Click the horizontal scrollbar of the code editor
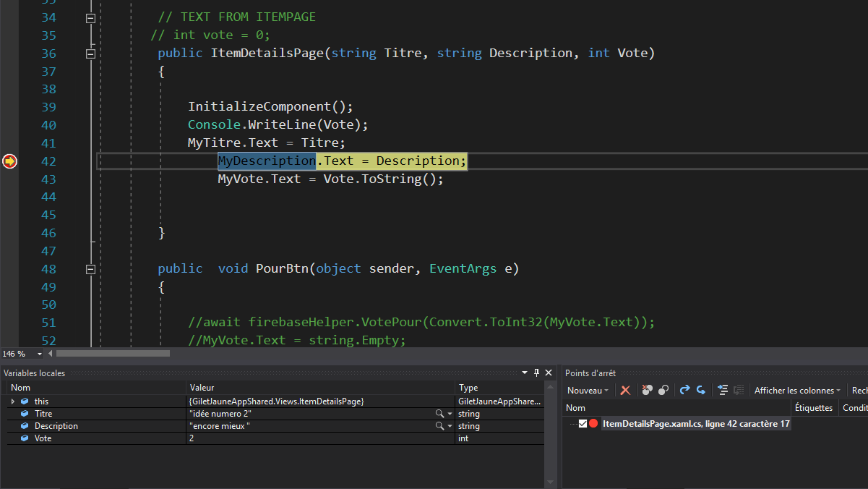Image resolution: width=868 pixels, height=489 pixels. click(113, 354)
